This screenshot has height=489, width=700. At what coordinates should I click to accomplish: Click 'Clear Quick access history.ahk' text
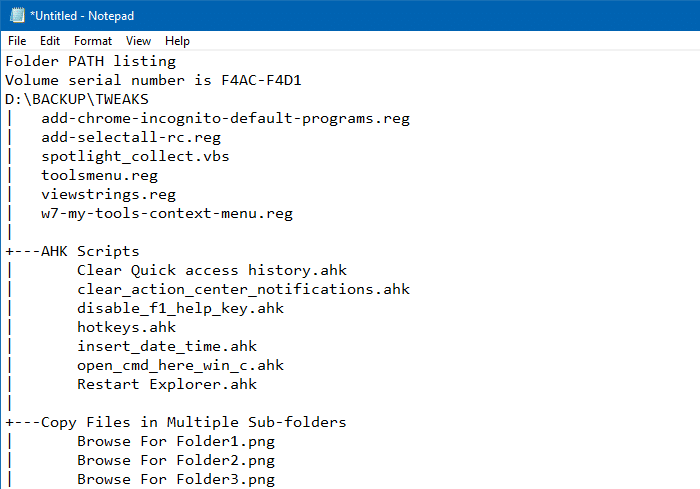tap(211, 271)
